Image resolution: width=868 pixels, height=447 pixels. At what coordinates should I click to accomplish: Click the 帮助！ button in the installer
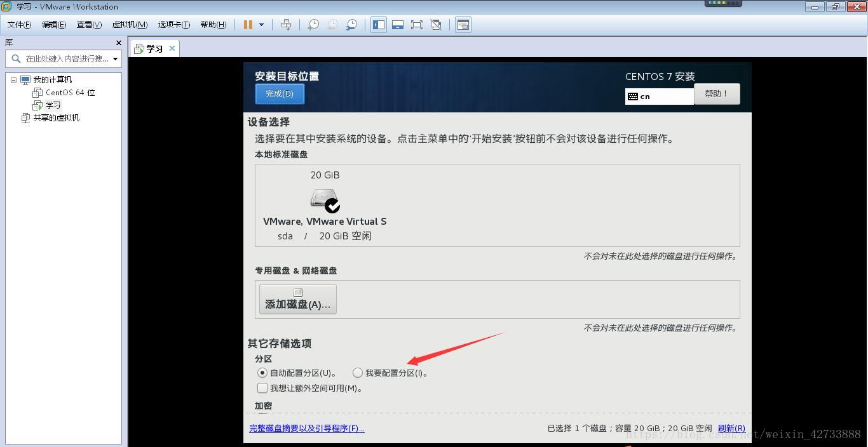tap(717, 93)
